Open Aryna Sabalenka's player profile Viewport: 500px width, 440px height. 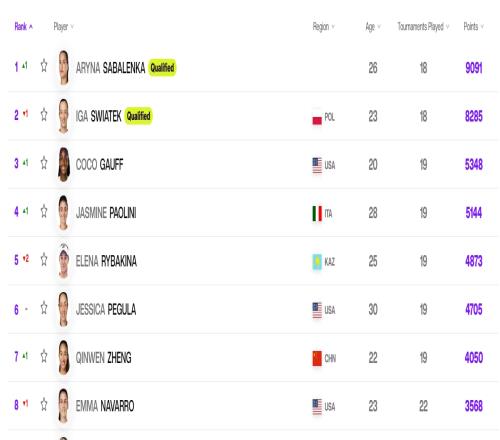coord(110,68)
